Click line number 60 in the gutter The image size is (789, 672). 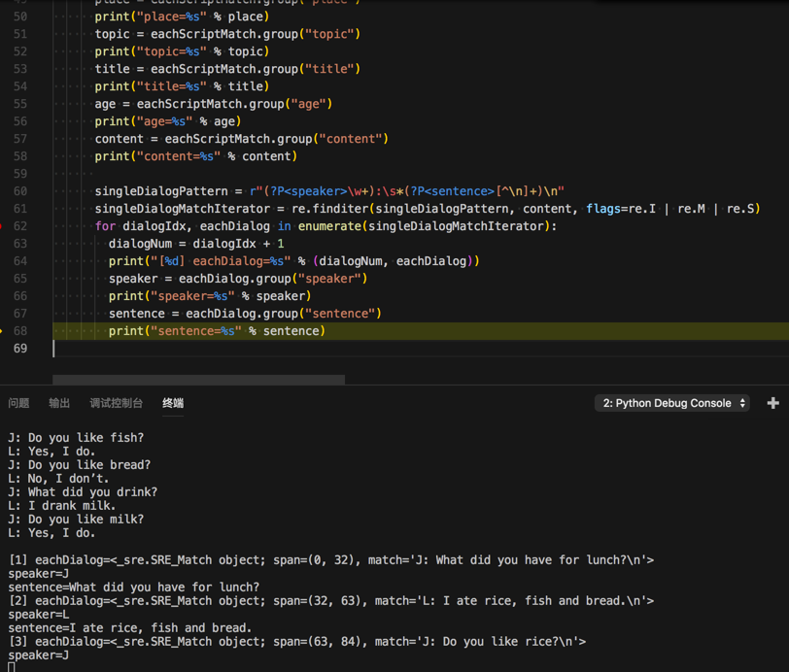[x=20, y=191]
